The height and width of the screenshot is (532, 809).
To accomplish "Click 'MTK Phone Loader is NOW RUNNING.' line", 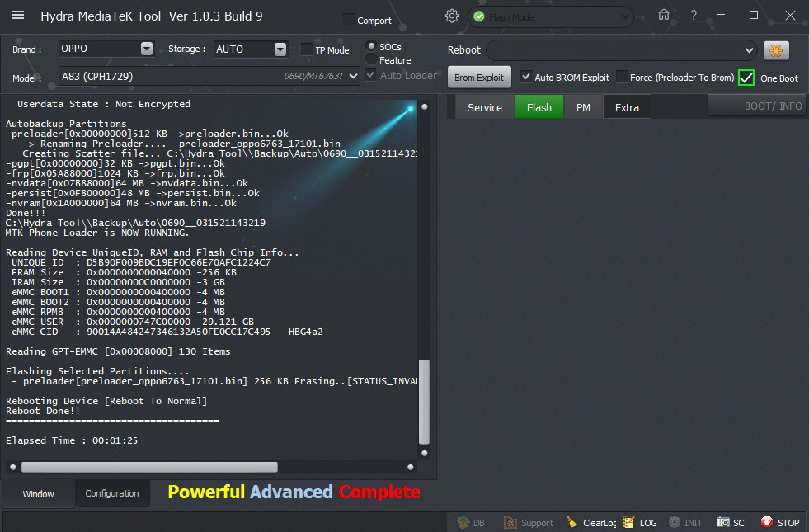I will pyautogui.click(x=97, y=233).
